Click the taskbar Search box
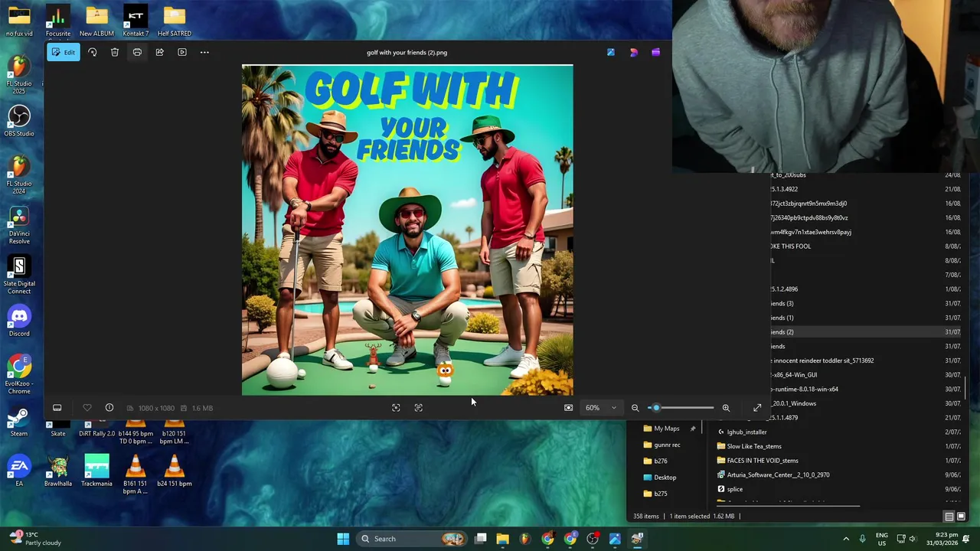The image size is (980, 551). point(413,539)
